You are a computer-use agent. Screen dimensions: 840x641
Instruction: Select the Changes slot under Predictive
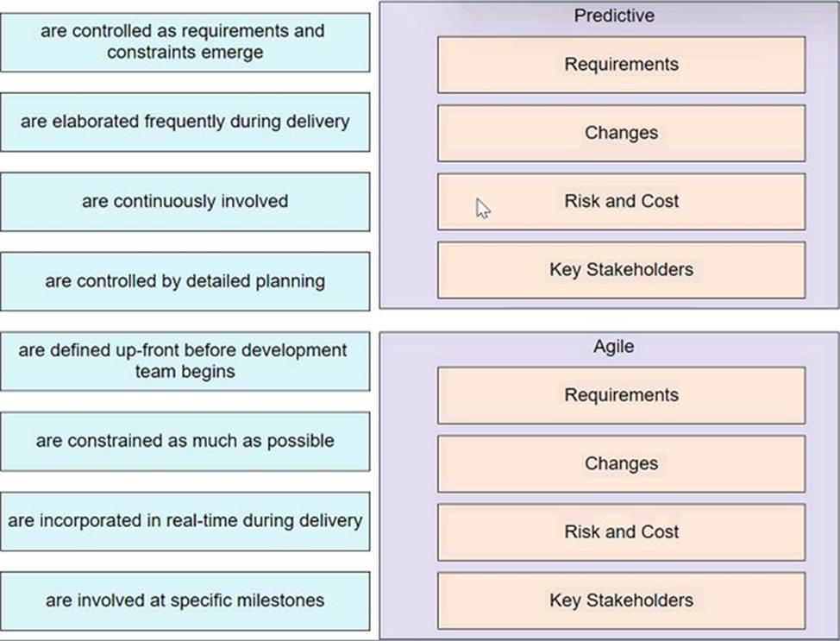point(621,133)
